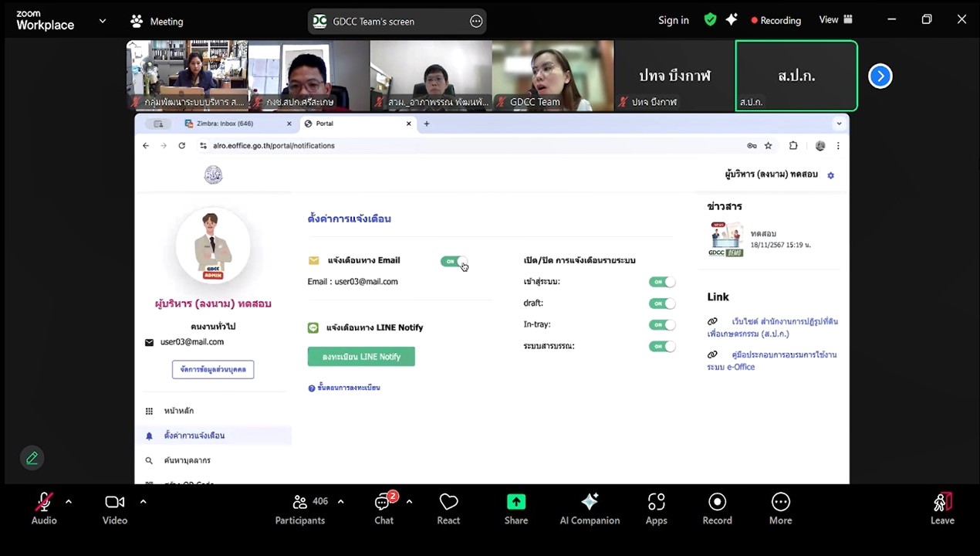The image size is (980, 556).
Task: Open screen share options ellipsis button
Action: [x=476, y=22]
